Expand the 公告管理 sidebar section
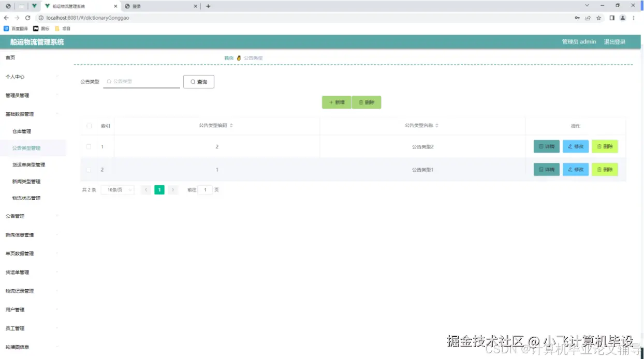Image resolution: width=644 pixels, height=359 pixels. click(x=16, y=216)
